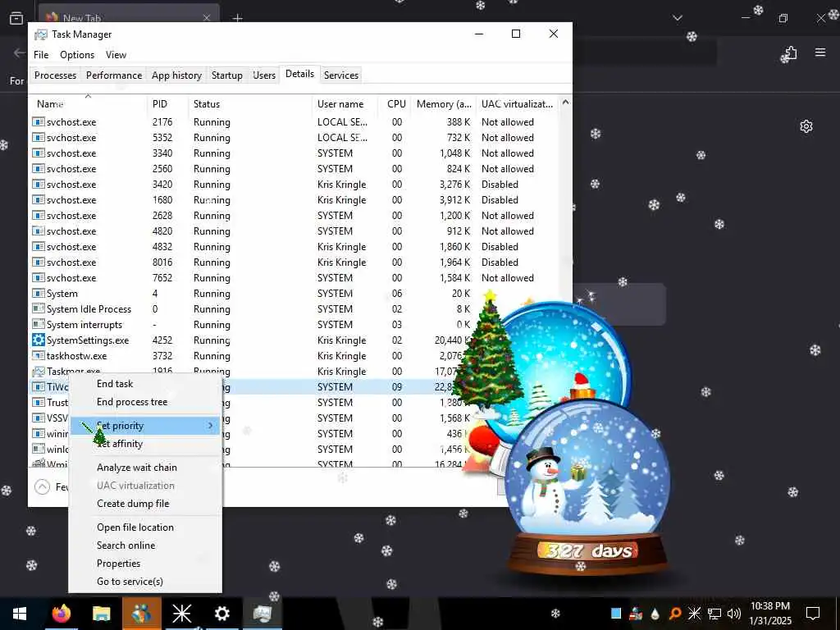Open Firefox list all tabs chevron
Image resolution: width=840 pixels, height=630 pixels.
pos(677,18)
